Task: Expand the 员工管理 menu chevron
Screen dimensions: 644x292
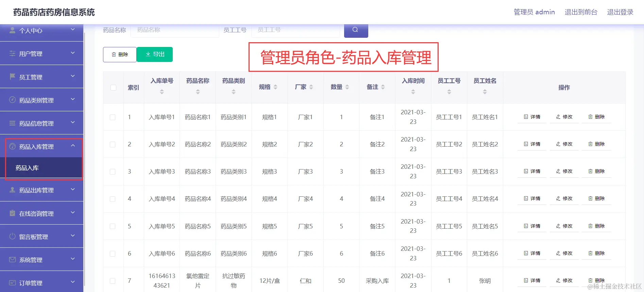Action: tap(73, 76)
